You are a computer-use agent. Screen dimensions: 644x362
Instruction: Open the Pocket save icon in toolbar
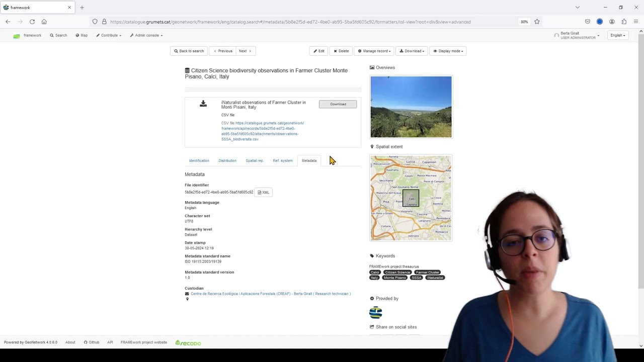pos(588,22)
